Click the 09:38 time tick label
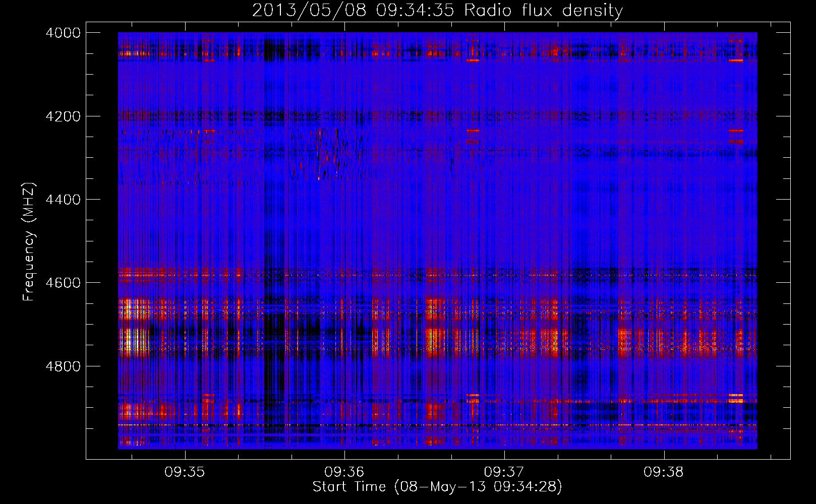The height and width of the screenshot is (504, 816). 664,472
